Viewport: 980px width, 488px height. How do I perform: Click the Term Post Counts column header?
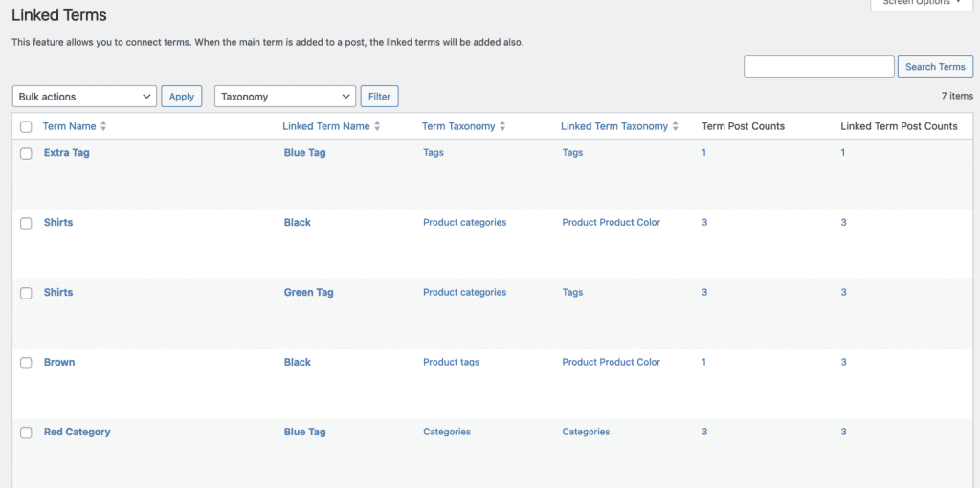tap(743, 126)
